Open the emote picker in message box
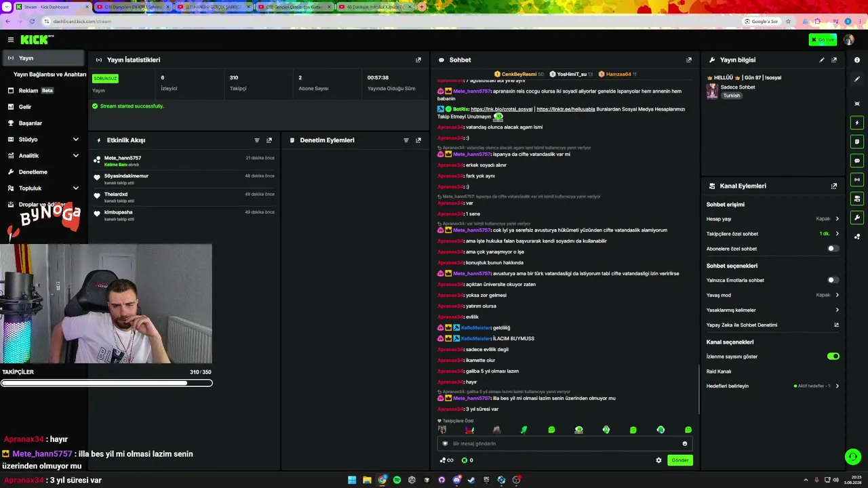The width and height of the screenshot is (868, 488). click(x=684, y=444)
